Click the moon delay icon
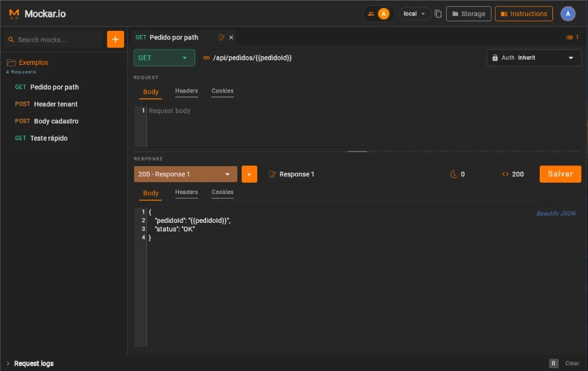The width and height of the screenshot is (588, 371). pos(454,174)
